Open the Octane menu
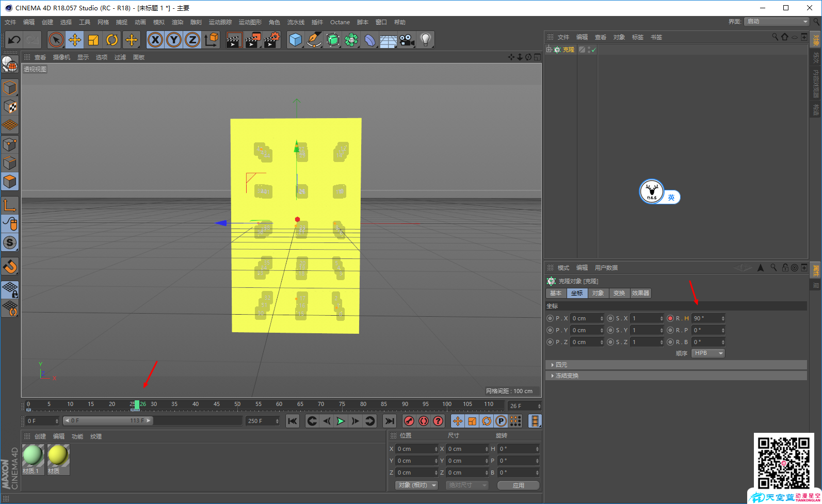This screenshot has width=822, height=504. click(x=340, y=22)
